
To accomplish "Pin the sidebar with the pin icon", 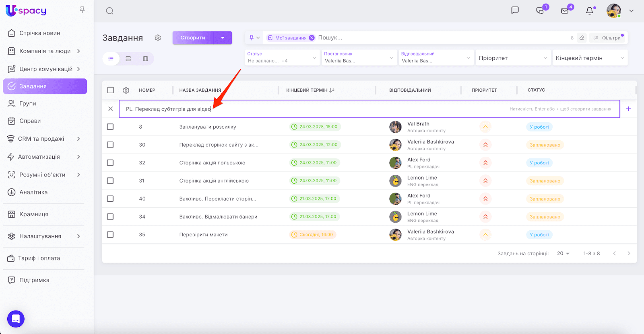I will click(82, 10).
